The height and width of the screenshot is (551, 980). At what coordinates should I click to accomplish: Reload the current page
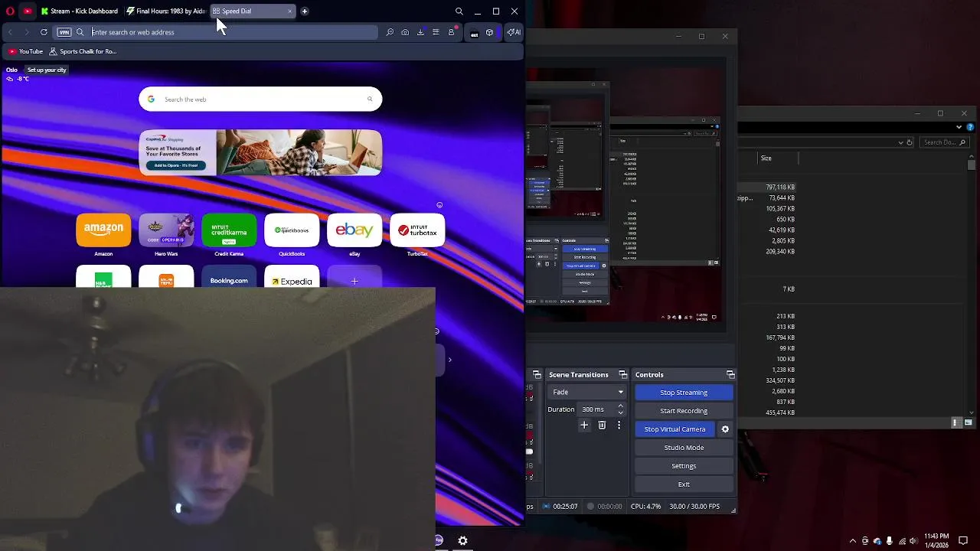tap(44, 32)
